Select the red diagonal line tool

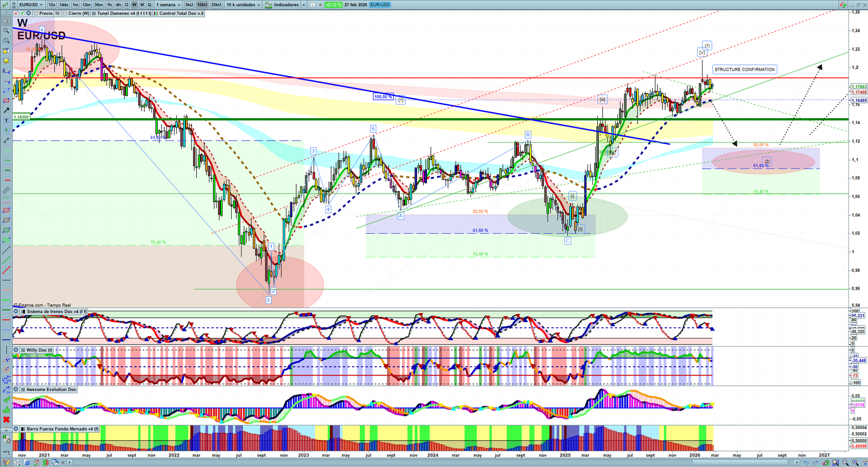tap(6, 270)
